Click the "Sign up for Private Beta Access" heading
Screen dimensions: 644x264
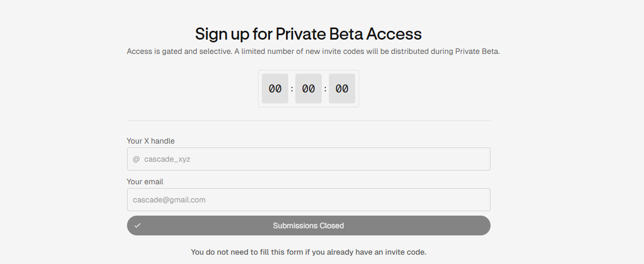(x=309, y=34)
